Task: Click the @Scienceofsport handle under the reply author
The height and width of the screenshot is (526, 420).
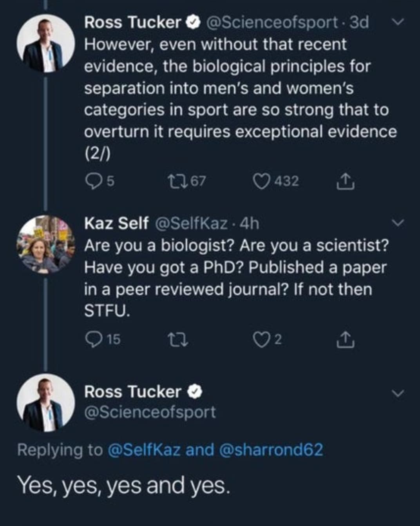Action: click(150, 412)
